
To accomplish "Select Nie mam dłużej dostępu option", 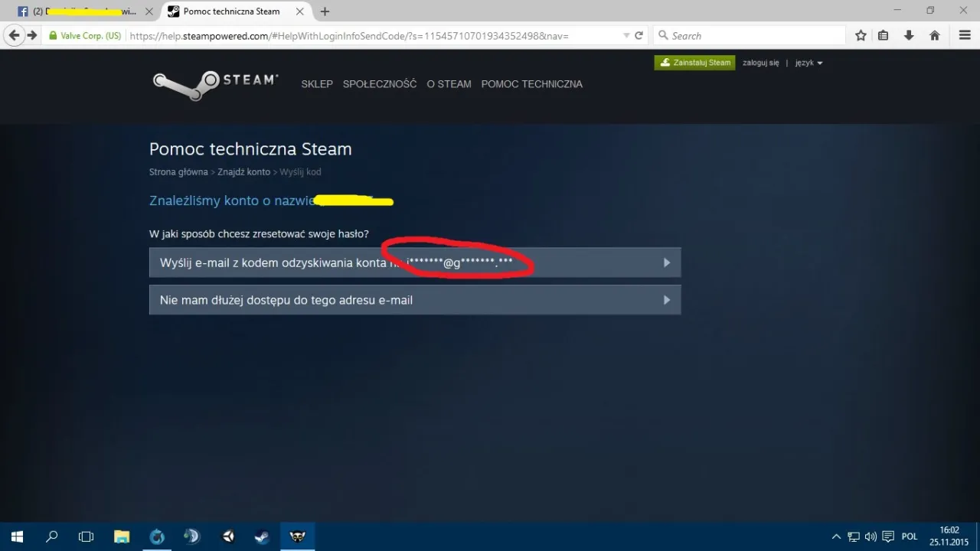I will [414, 300].
